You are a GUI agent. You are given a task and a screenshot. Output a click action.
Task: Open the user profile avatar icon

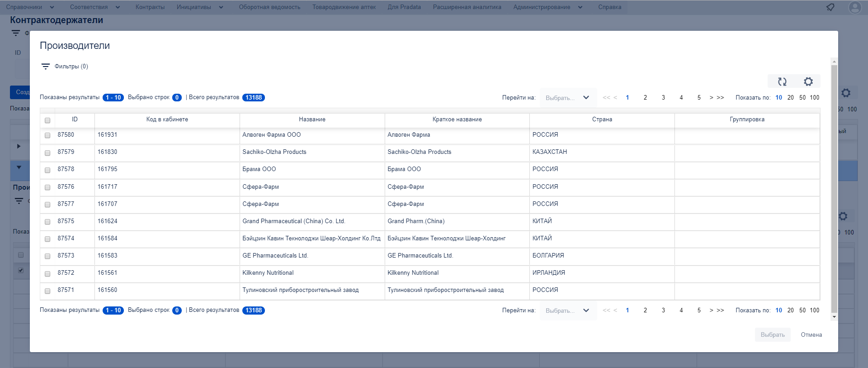pyautogui.click(x=854, y=7)
